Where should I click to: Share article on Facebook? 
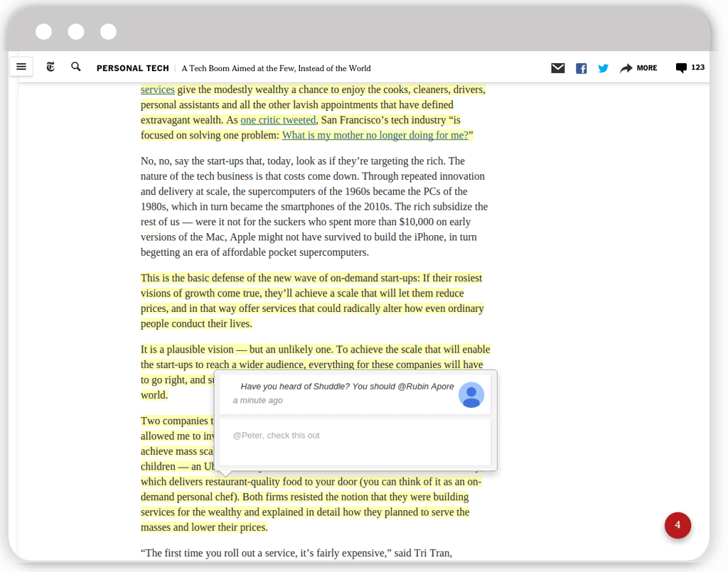click(x=581, y=69)
